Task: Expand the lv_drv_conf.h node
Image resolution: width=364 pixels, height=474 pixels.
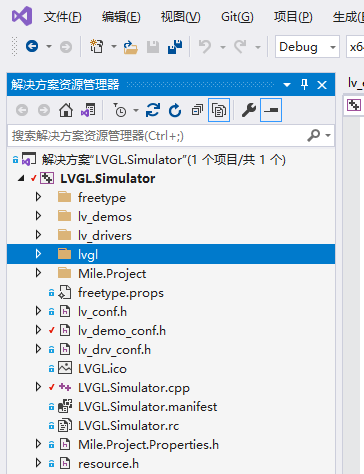Action: [38, 349]
